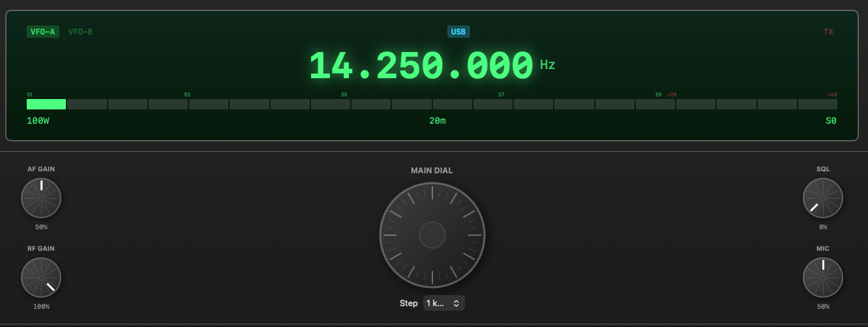Click the MAIN DIAL tuning knob

point(432,235)
